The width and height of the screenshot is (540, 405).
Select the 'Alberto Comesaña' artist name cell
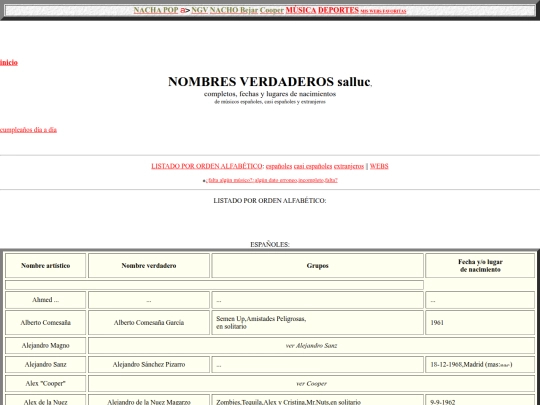45,323
